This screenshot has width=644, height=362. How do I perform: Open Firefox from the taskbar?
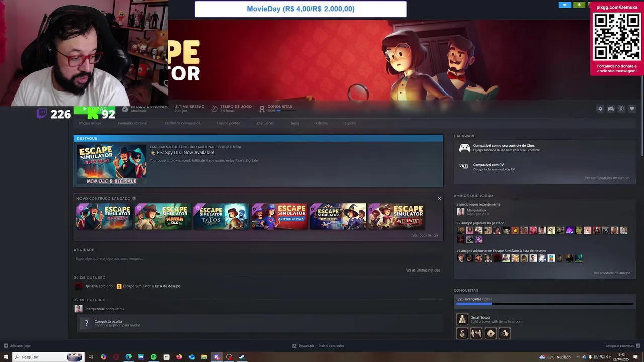(179, 357)
